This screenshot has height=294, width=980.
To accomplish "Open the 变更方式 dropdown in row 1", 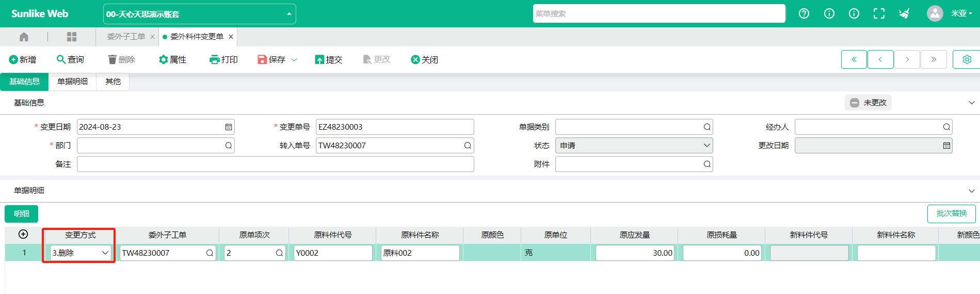I will click(x=81, y=253).
